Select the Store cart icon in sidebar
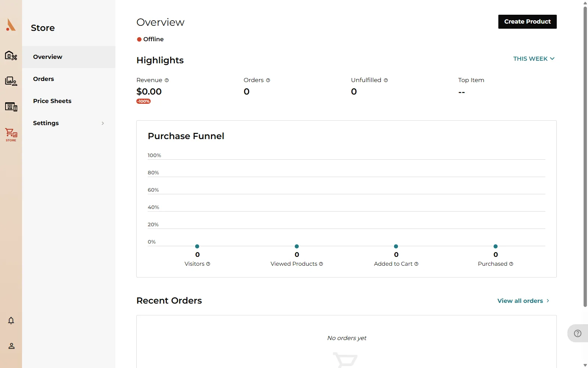 point(11,135)
